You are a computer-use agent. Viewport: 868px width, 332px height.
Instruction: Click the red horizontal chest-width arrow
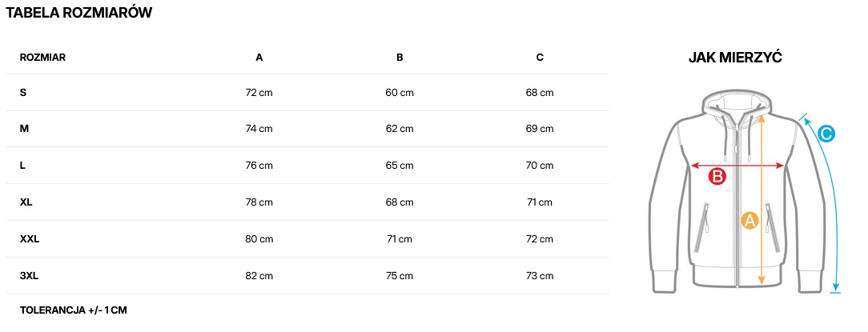[753, 166]
